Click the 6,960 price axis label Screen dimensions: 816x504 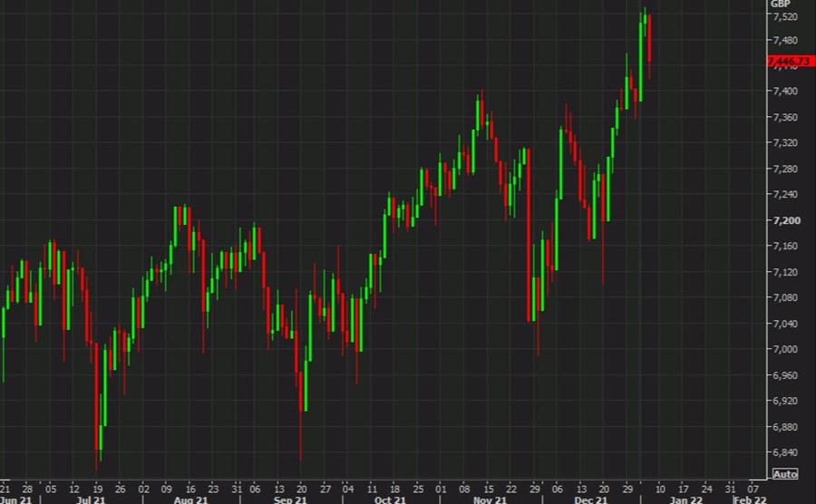coord(785,375)
